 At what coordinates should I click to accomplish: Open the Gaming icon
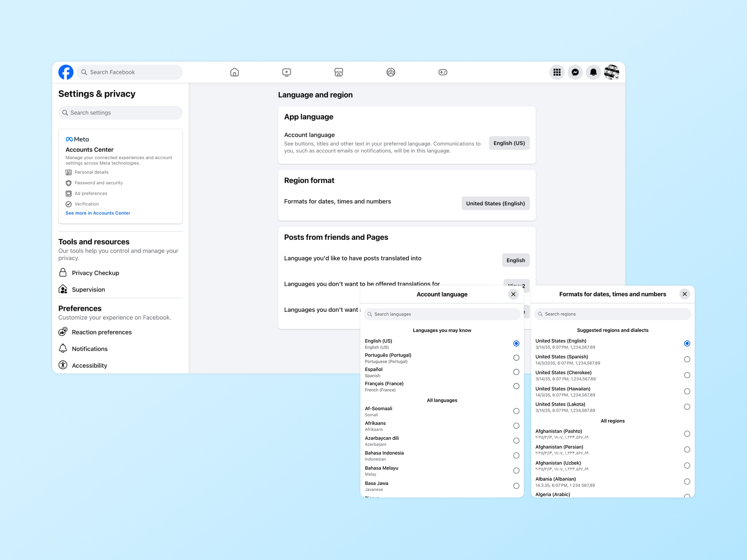point(443,72)
